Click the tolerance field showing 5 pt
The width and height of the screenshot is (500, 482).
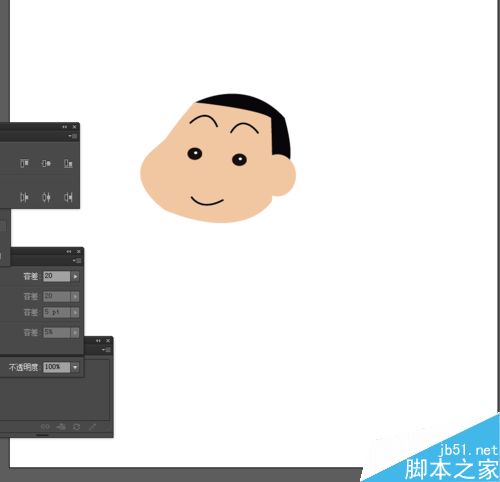point(56,312)
